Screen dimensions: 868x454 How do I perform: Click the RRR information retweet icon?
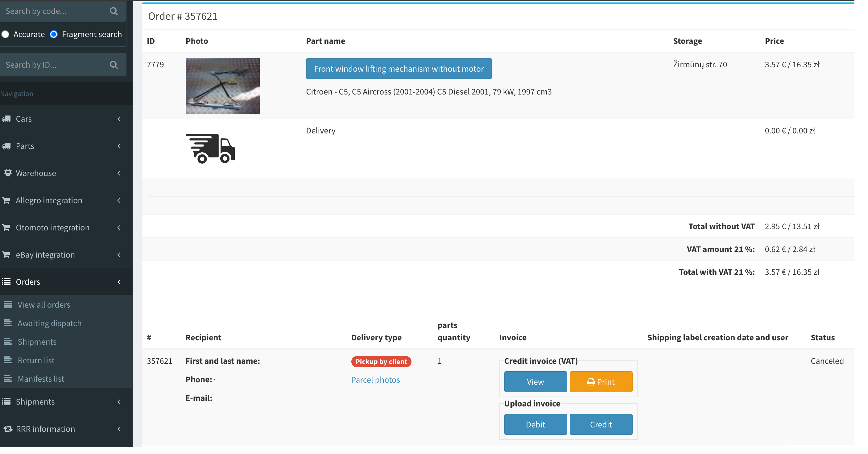click(x=7, y=429)
